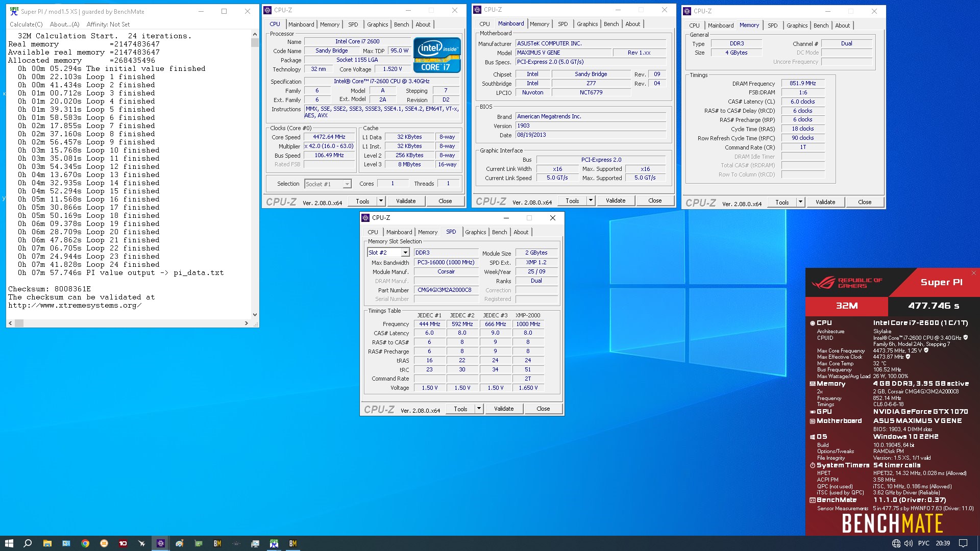Screen dimensions: 980x551
Task: Open About tab in CPU-Z SPD window
Action: tap(521, 232)
